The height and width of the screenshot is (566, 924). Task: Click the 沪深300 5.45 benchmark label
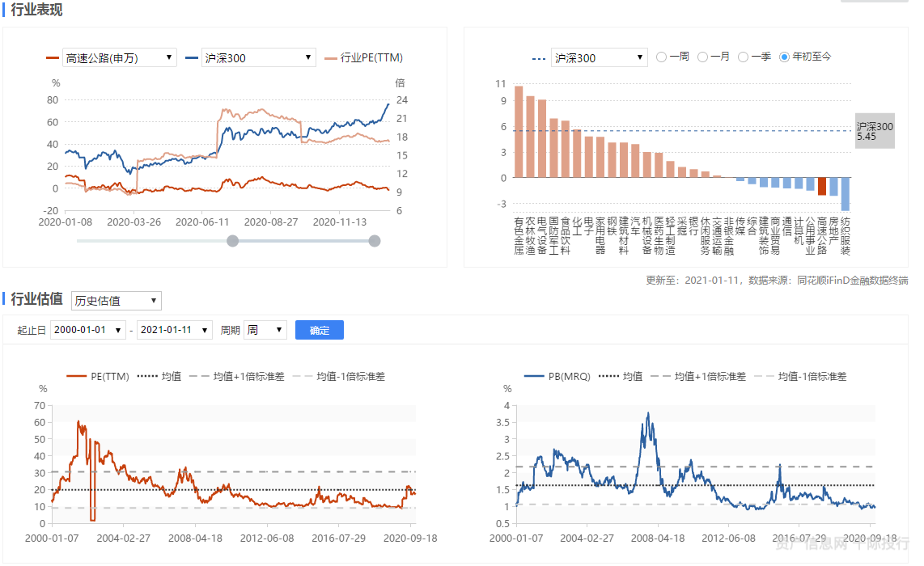click(x=875, y=131)
